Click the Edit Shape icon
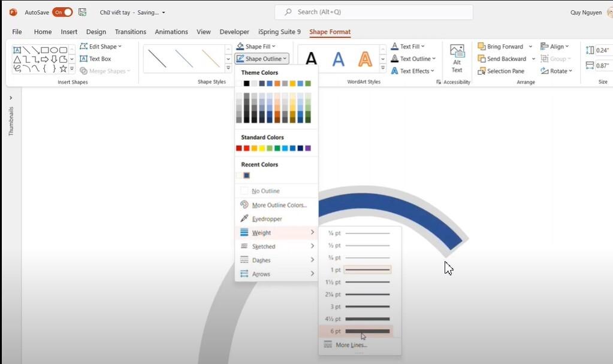 84,46
